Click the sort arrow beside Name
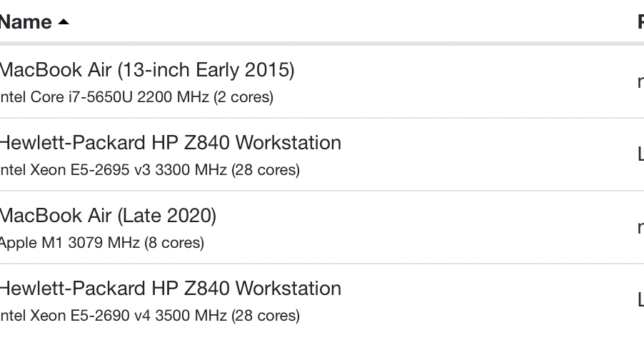Viewport: 644px width, 340px height. pyautogui.click(x=64, y=22)
